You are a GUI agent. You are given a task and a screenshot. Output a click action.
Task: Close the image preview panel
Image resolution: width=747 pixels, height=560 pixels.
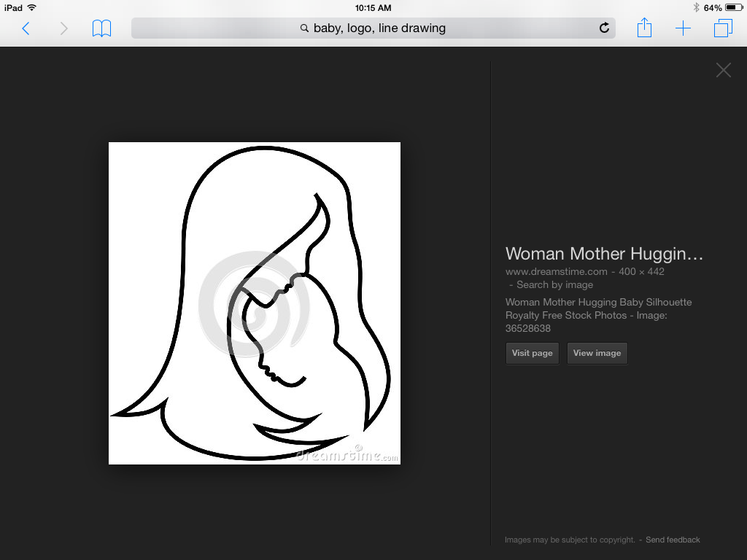723,70
